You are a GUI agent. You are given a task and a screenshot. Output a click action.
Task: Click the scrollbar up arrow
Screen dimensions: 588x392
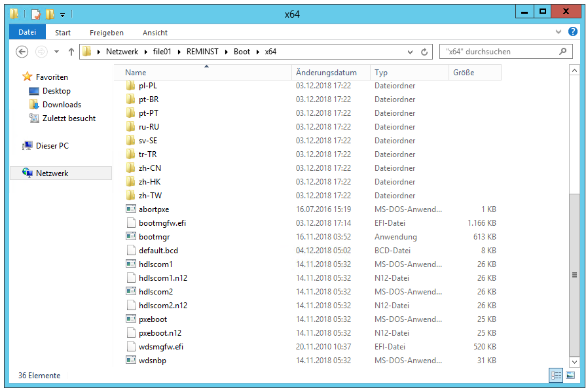coord(574,70)
